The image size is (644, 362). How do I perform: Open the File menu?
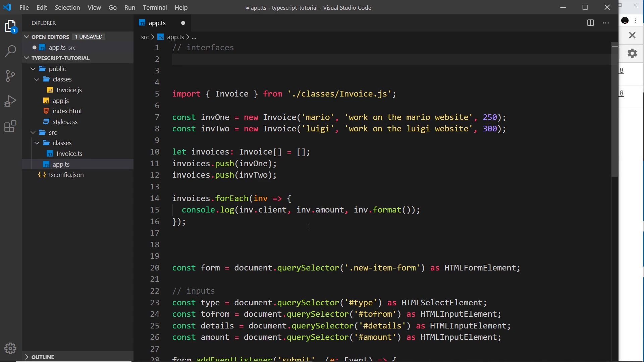[24, 7]
